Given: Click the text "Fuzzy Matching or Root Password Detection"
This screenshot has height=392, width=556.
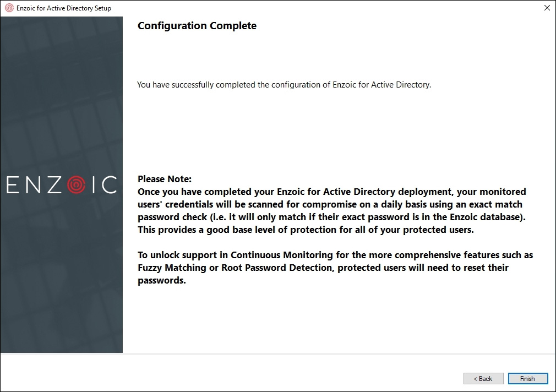Looking at the screenshot, I should 237,268.
